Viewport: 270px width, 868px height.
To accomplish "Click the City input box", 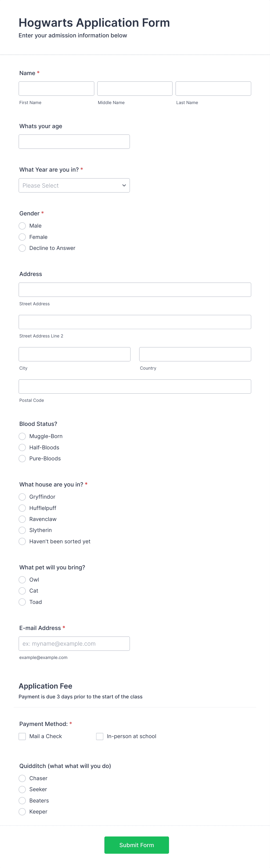I will click(74, 354).
